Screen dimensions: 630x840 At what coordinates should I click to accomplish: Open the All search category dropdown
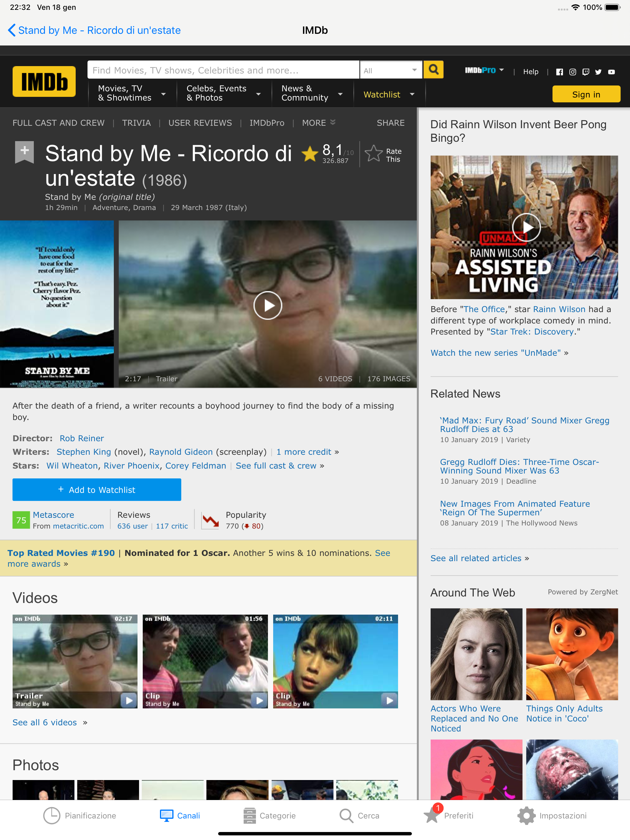(390, 70)
